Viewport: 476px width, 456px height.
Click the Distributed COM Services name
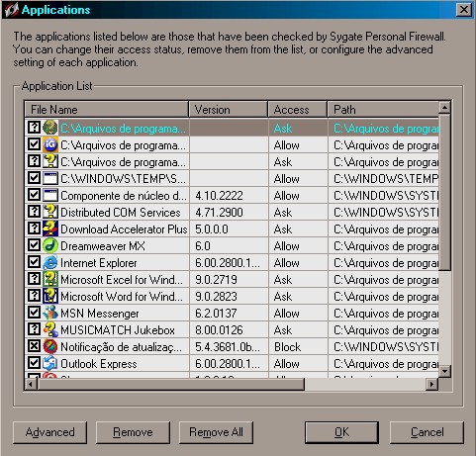point(121,213)
